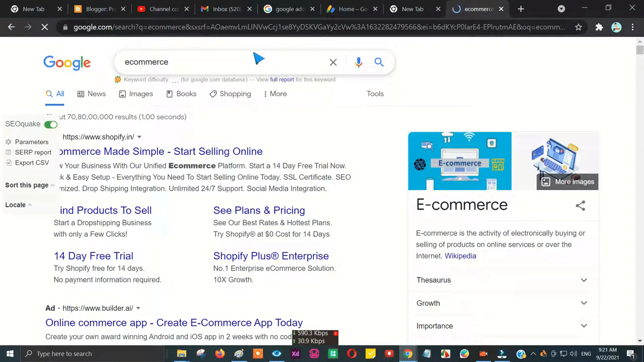Viewport: 644px width, 362px height.
Task: Toggle the SEOquake switch off
Action: coord(51,124)
